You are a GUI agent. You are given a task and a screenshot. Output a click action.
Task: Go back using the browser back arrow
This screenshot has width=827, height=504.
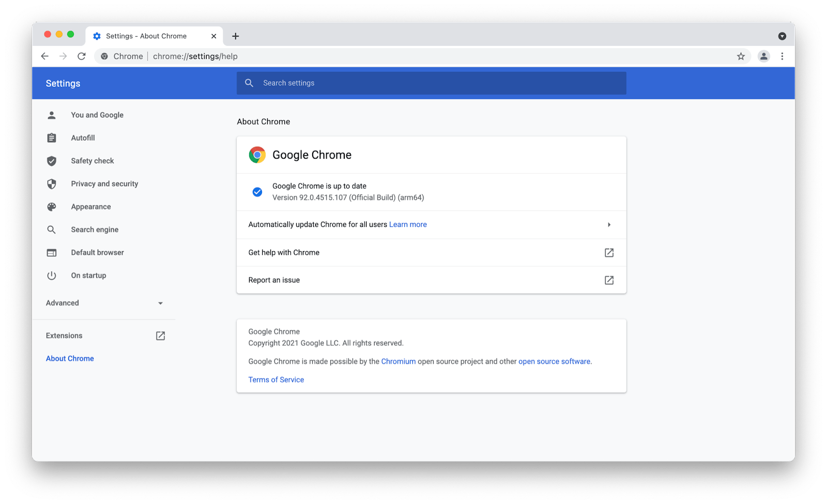click(45, 56)
